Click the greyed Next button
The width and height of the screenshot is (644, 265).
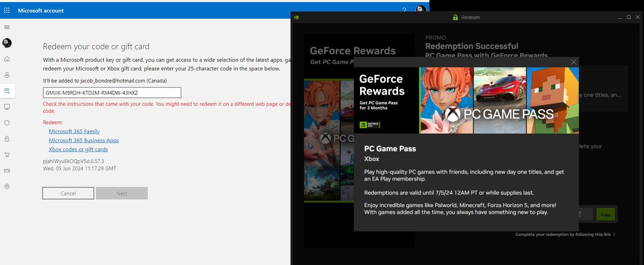click(122, 194)
